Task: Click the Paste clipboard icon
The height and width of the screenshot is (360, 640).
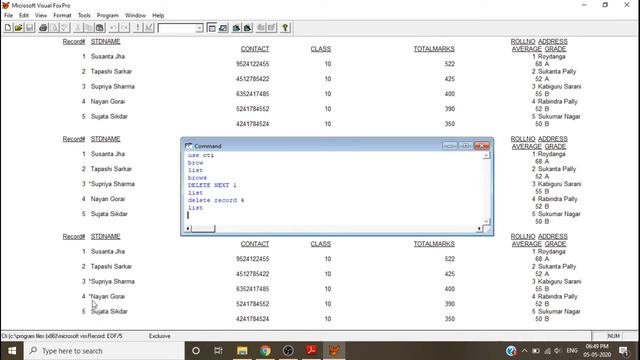Action: click(100, 28)
